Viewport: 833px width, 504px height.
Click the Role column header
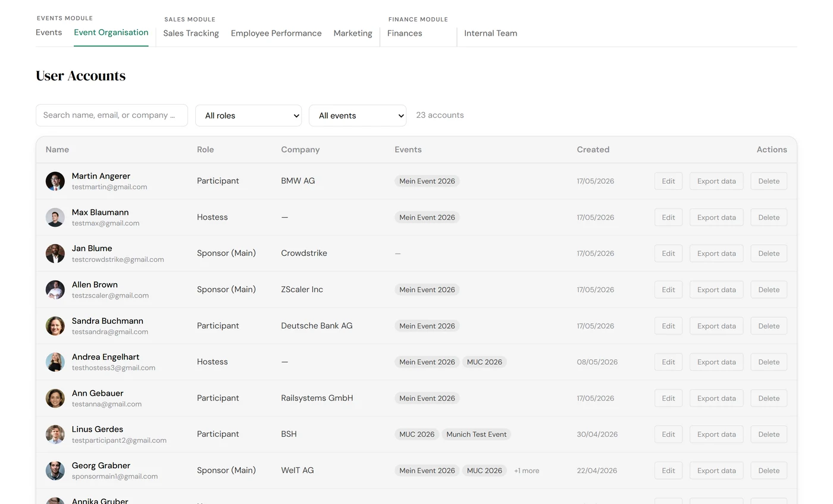point(205,150)
